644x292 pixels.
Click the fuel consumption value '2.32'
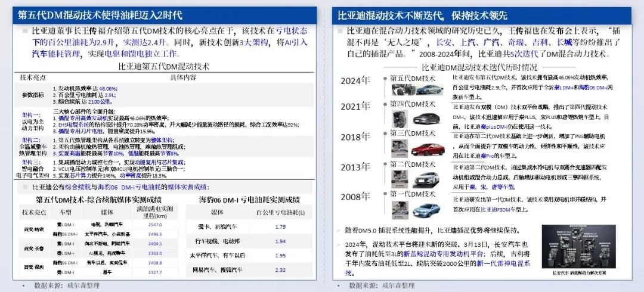pyautogui.click(x=280, y=270)
